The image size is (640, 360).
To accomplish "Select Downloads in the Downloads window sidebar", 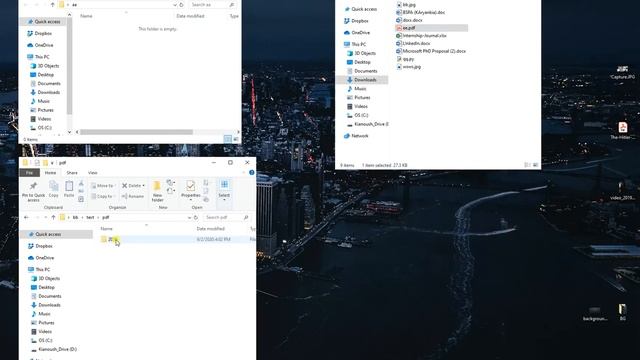I will [x=362, y=80].
